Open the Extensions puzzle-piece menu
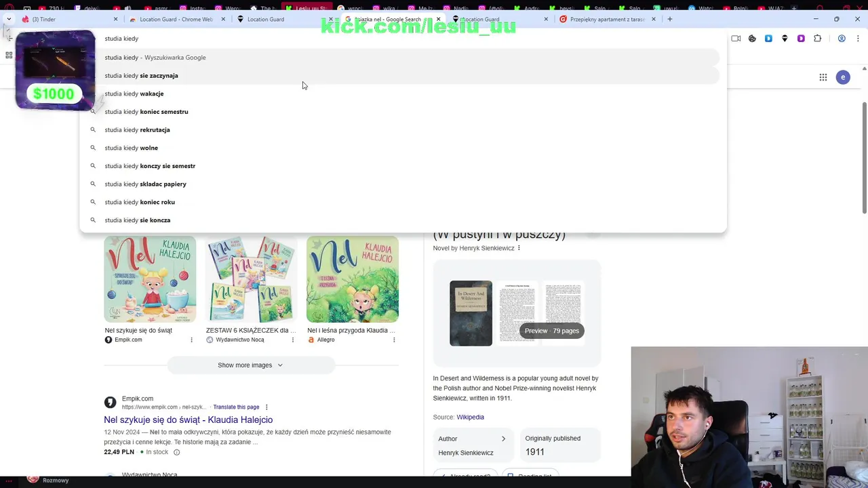This screenshot has height=488, width=868. point(817,39)
